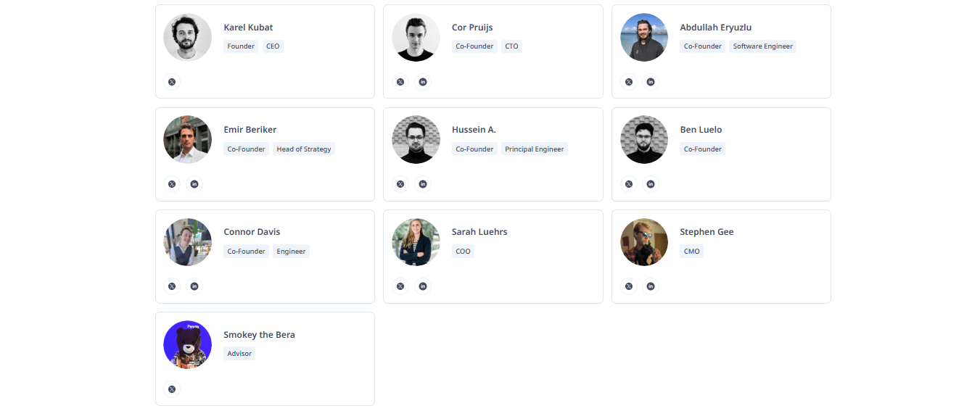This screenshot has width=980, height=411.
Task: Click Sarah Luehrs's profile photo
Action: [416, 242]
